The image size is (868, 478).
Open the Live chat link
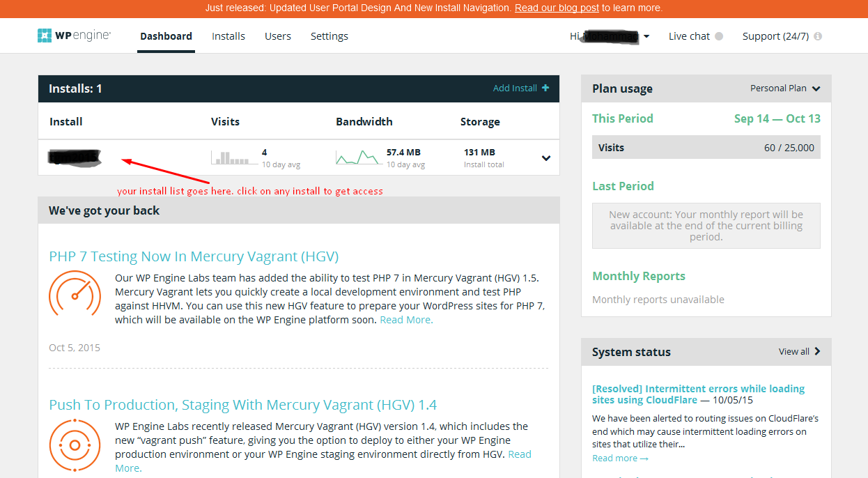pos(689,36)
